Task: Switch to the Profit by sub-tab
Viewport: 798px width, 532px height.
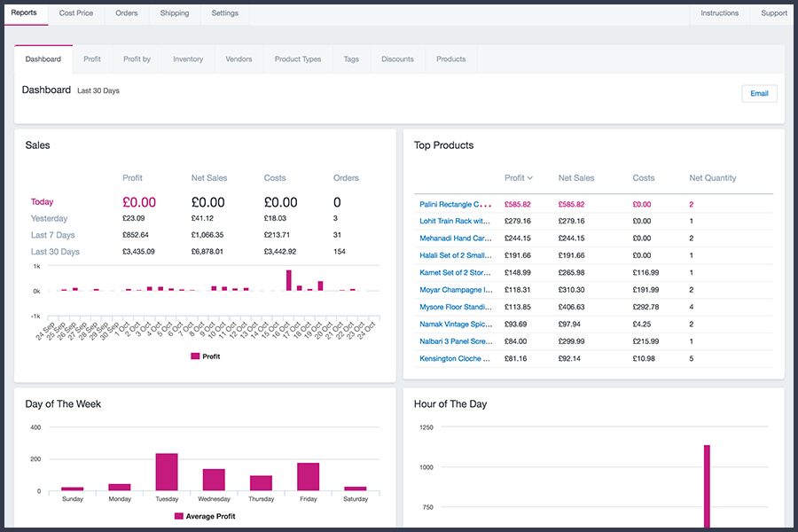Action: pyautogui.click(x=137, y=59)
